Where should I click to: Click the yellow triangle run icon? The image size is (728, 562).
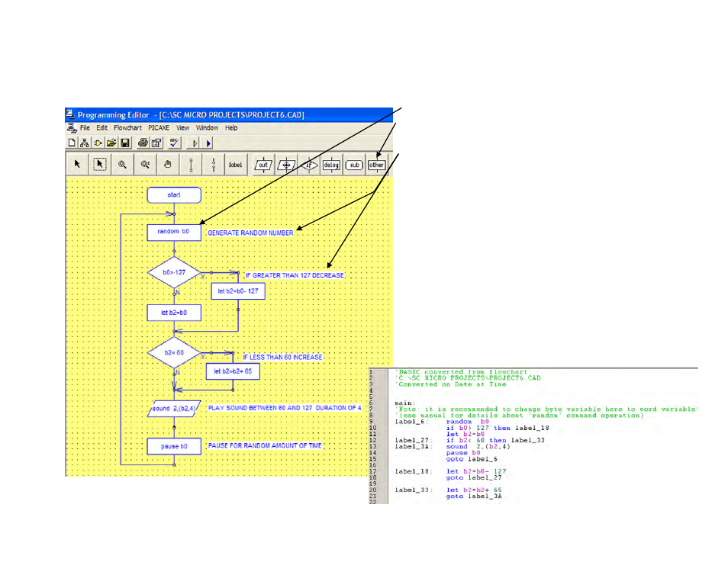195,143
